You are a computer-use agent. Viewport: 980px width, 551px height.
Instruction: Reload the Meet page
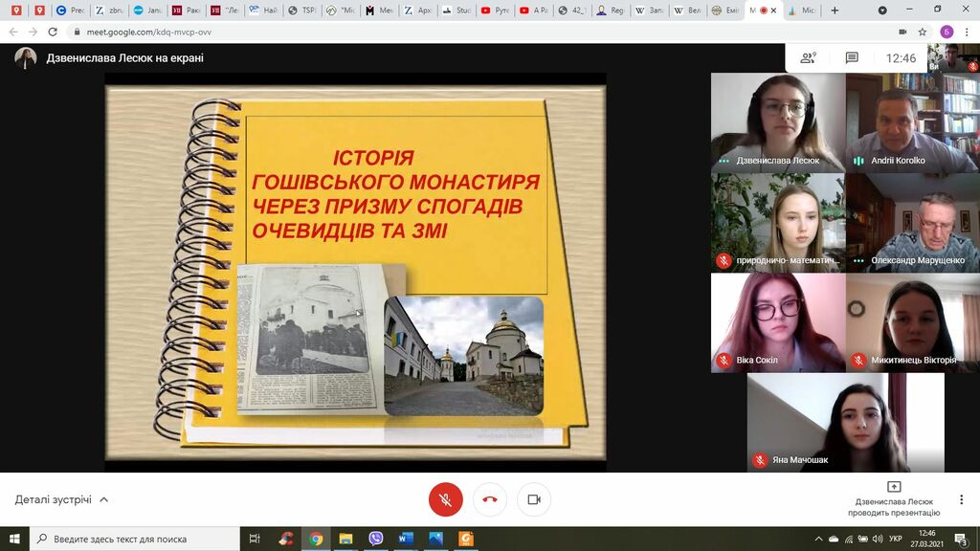click(x=53, y=32)
